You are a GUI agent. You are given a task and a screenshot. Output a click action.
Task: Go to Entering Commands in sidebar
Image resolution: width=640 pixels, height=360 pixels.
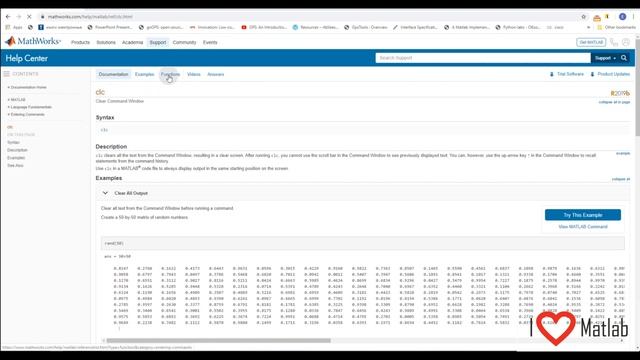[x=26, y=114]
